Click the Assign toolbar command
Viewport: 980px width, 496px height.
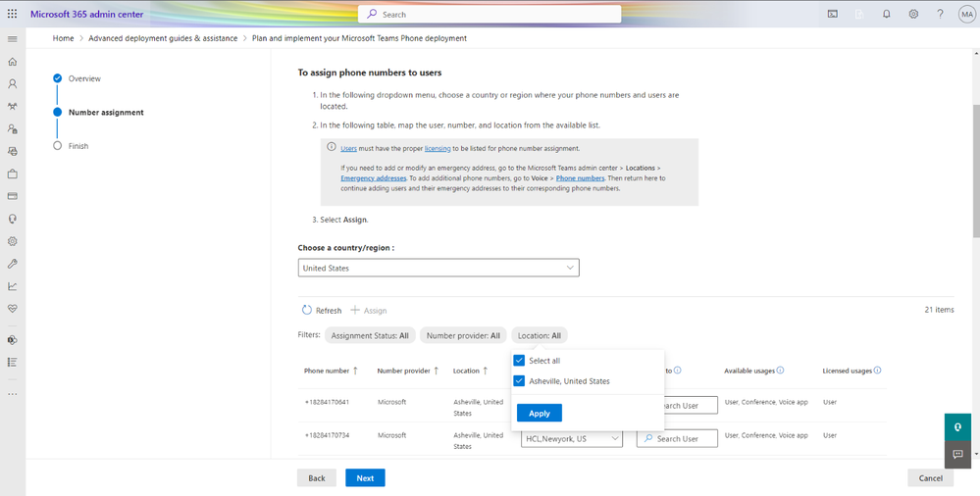pyautogui.click(x=369, y=311)
